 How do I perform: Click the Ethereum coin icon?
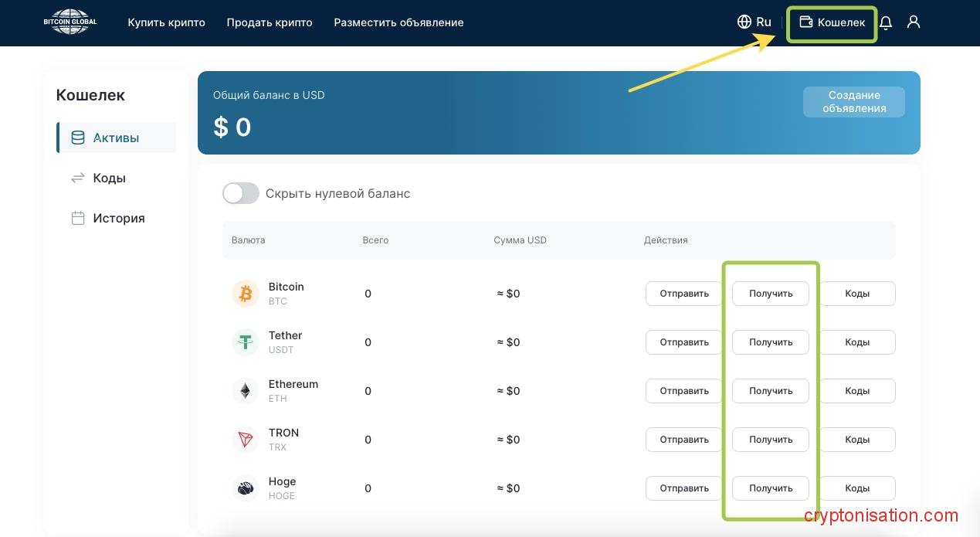246,391
